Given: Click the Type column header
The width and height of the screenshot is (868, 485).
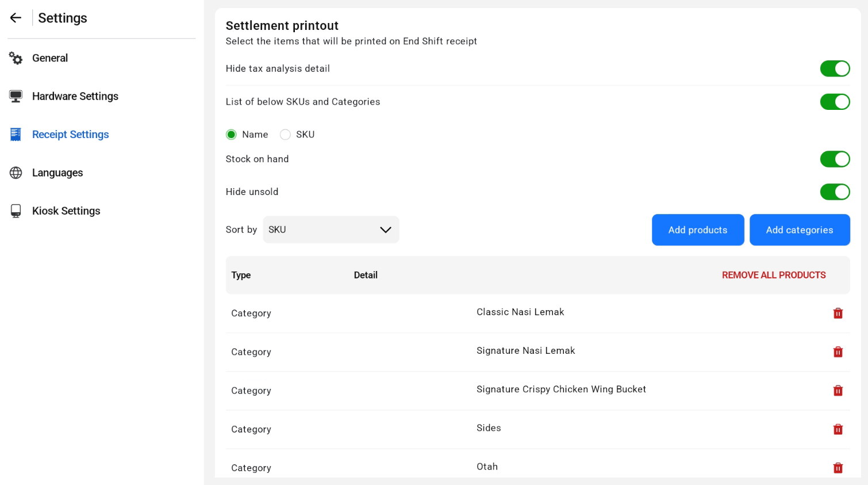Looking at the screenshot, I should (241, 275).
